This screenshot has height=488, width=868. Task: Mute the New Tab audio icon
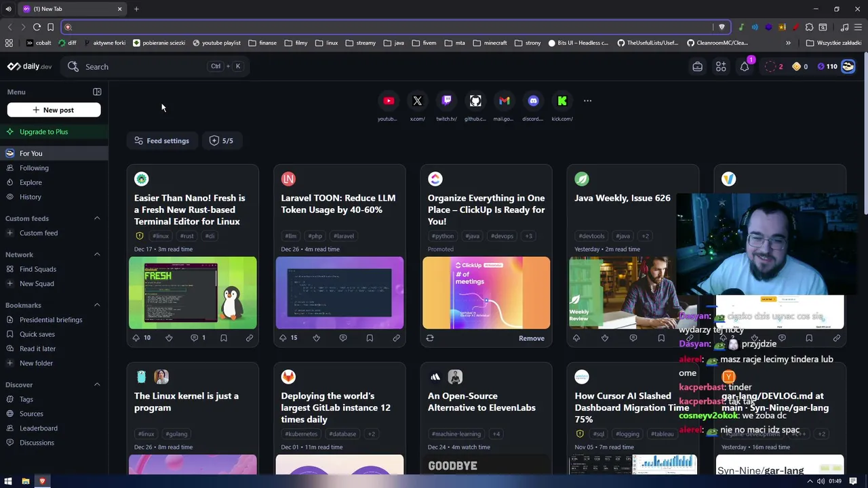(x=8, y=9)
